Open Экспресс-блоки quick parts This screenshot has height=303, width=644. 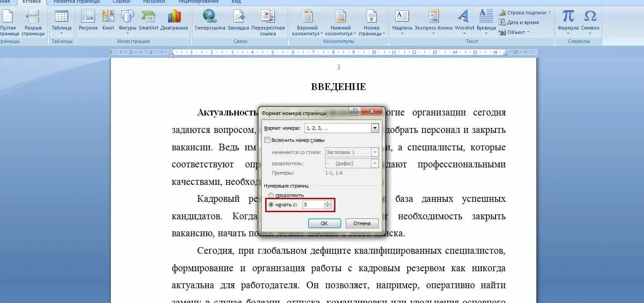coord(434,22)
